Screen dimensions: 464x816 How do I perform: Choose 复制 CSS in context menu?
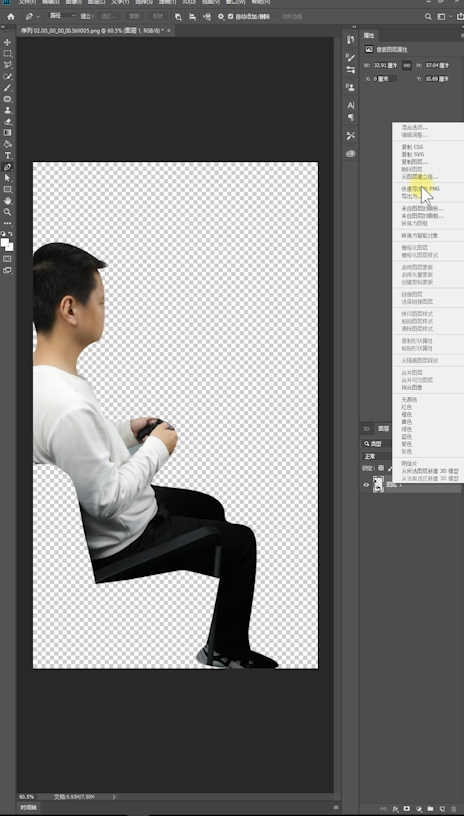pos(412,147)
